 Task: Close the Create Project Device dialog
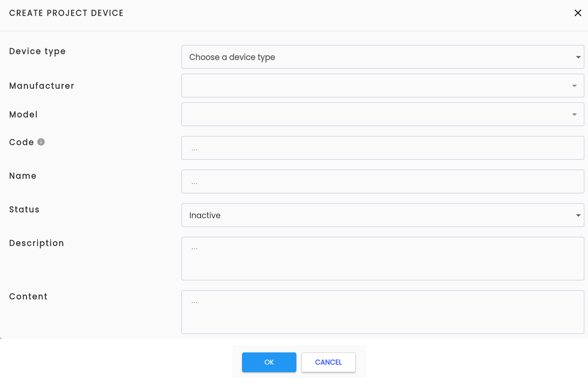[578, 13]
